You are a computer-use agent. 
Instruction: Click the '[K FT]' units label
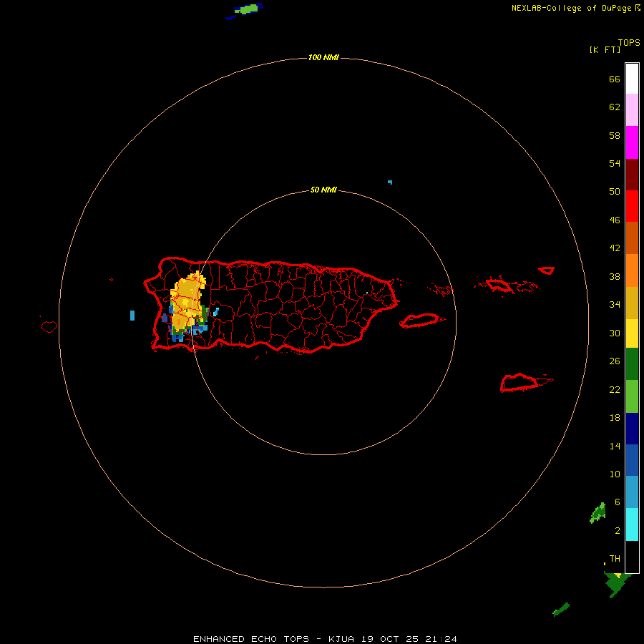click(605, 50)
